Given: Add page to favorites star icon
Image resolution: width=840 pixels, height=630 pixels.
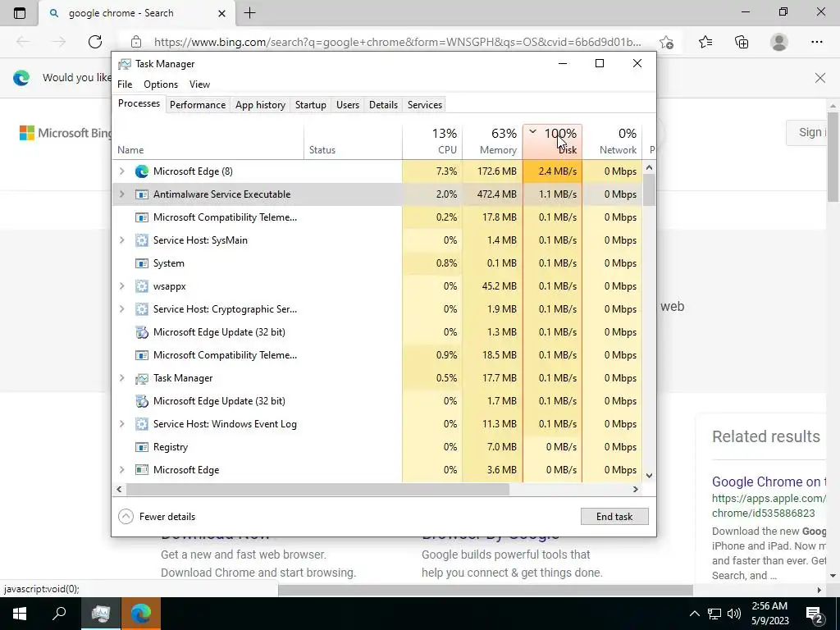Looking at the screenshot, I should [x=666, y=42].
